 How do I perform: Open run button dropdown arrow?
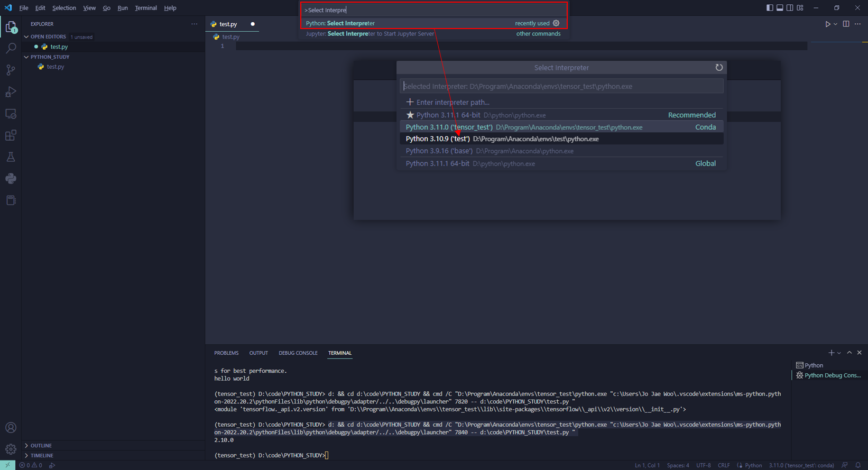(x=835, y=24)
